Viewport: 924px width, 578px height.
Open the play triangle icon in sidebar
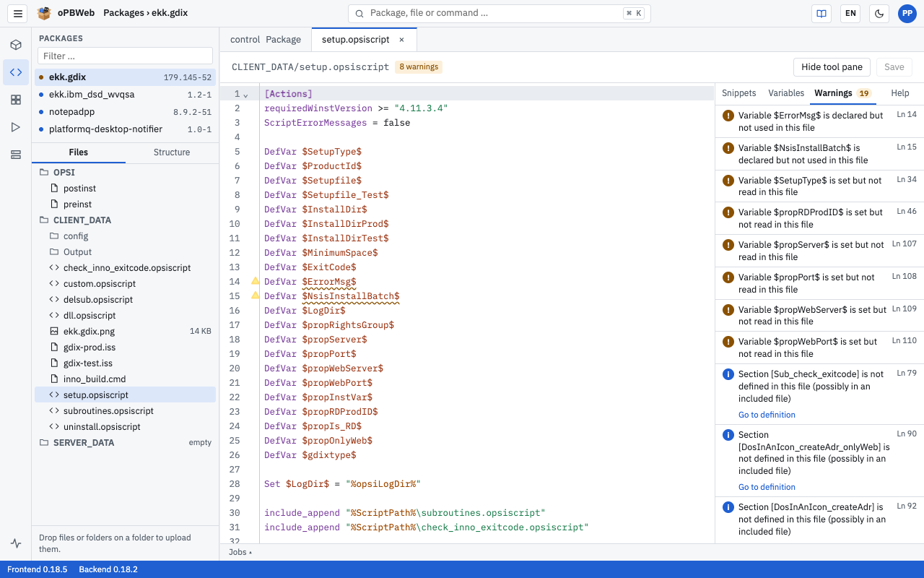(x=16, y=127)
